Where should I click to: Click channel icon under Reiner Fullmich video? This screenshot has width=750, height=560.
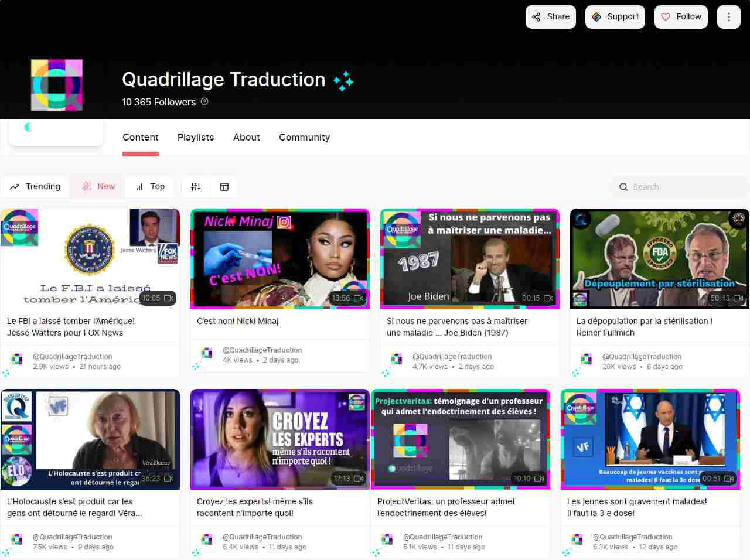pos(586,359)
